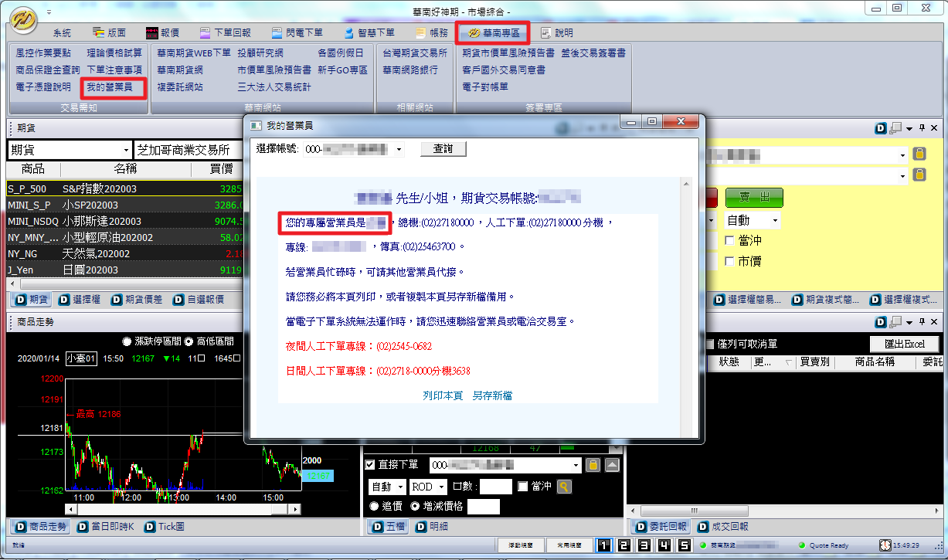Click 另存新檔 save-as link
The image size is (948, 560).
(x=493, y=395)
